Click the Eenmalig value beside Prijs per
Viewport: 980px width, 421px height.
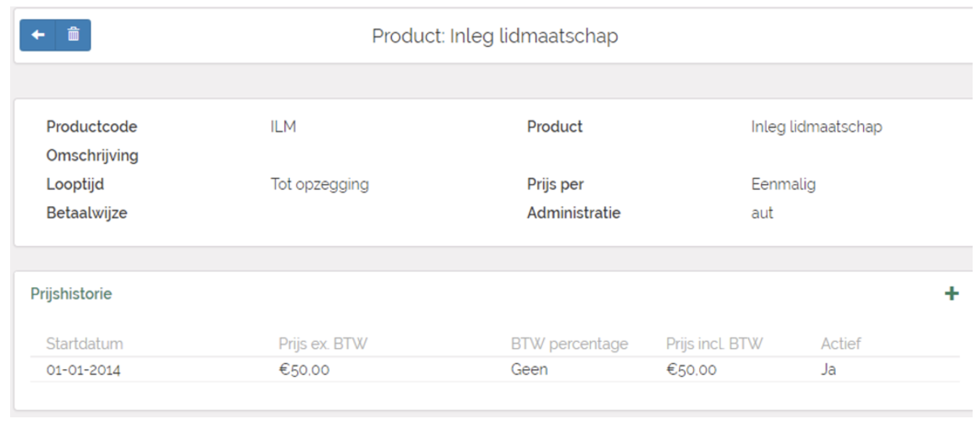coord(783,184)
